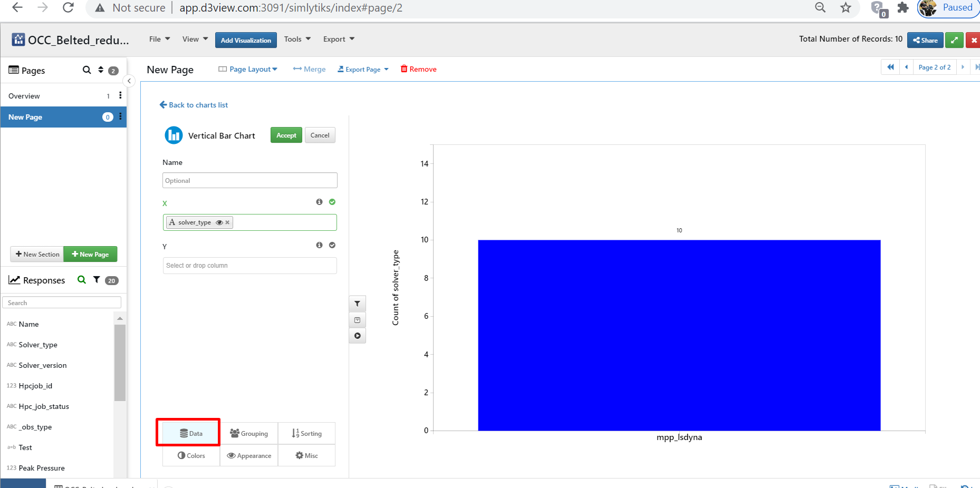Image resolution: width=980 pixels, height=488 pixels.
Task: Switch to Appearance tab
Action: pyautogui.click(x=249, y=455)
